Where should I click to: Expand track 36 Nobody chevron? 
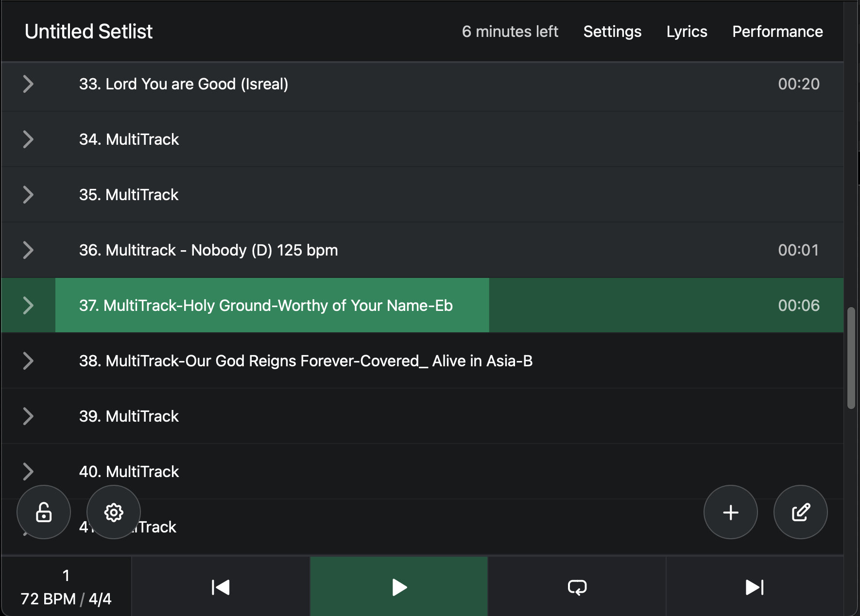pos(28,250)
